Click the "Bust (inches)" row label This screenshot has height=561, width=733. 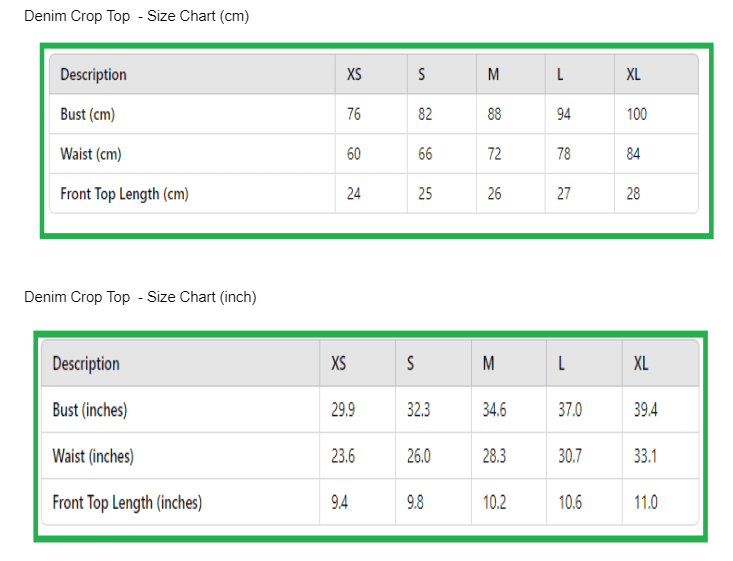[90, 410]
